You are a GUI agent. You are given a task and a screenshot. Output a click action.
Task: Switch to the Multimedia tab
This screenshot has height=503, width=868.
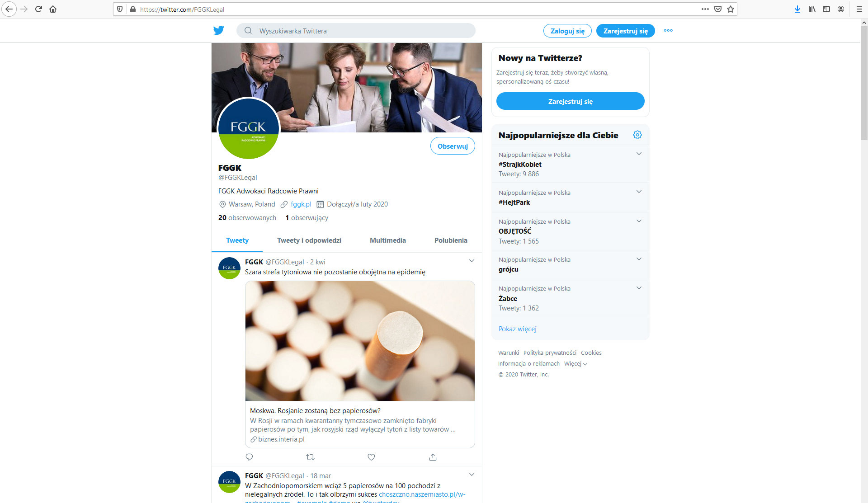click(388, 240)
